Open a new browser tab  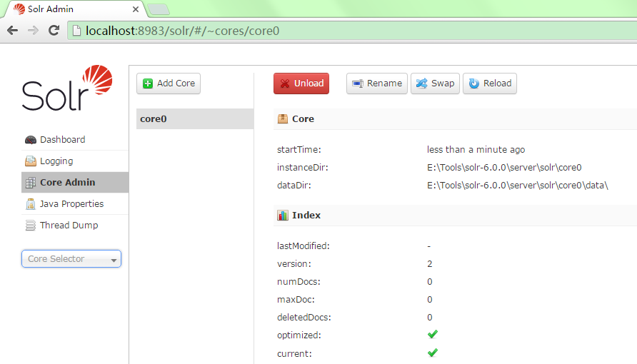pos(159,10)
